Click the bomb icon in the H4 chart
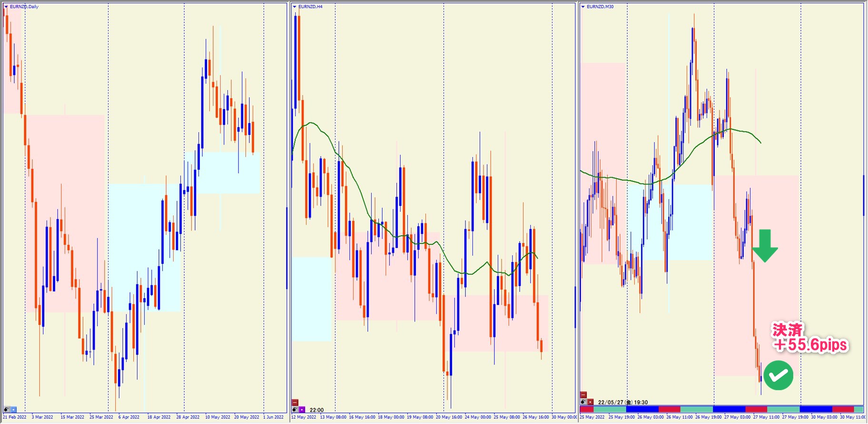The height and width of the screenshot is (424, 868). [295, 409]
